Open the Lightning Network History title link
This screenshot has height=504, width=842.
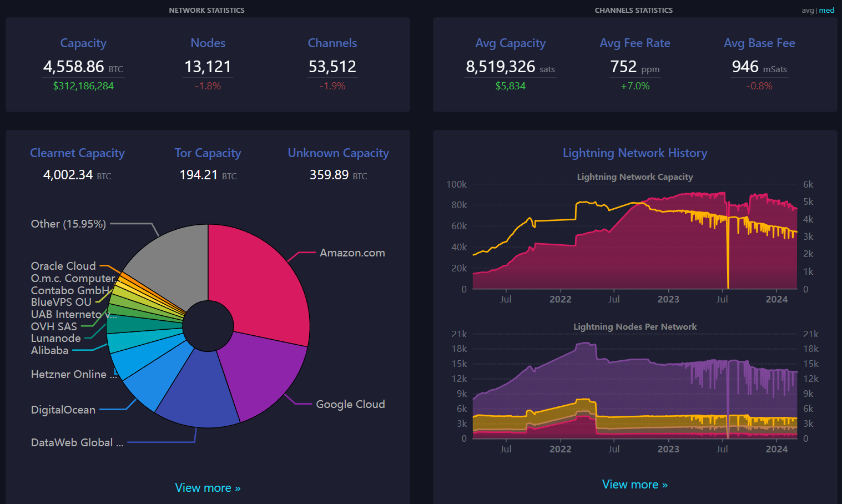(x=635, y=153)
